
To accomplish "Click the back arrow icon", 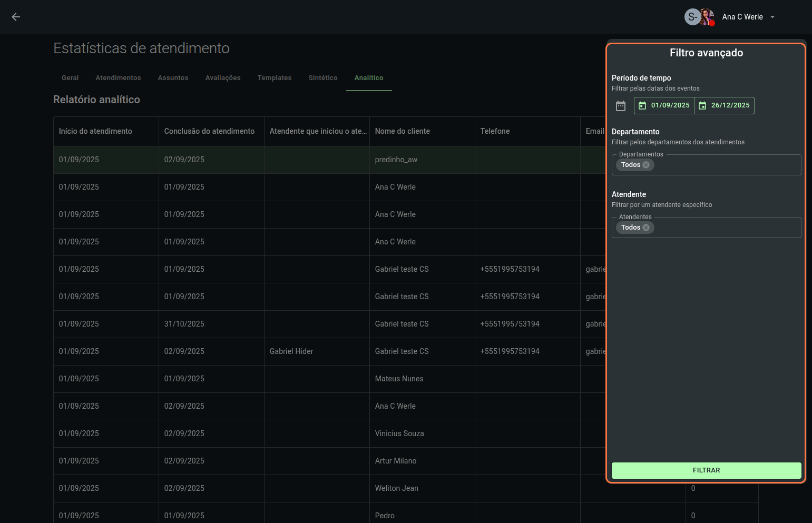I will [16, 17].
